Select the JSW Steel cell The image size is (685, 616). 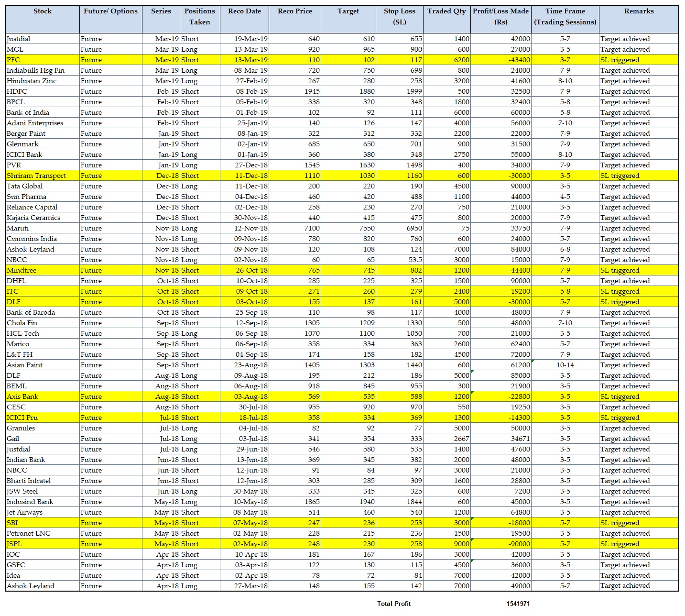[x=43, y=491]
